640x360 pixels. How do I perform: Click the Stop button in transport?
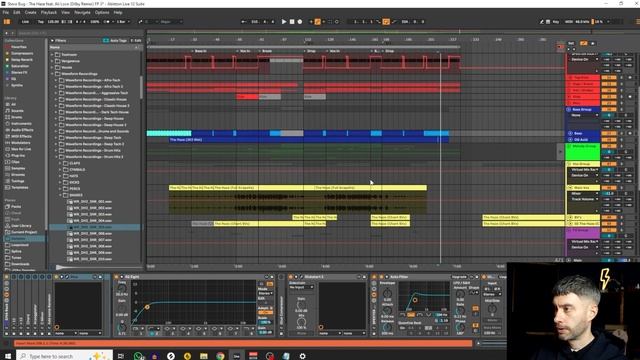pyautogui.click(x=292, y=22)
